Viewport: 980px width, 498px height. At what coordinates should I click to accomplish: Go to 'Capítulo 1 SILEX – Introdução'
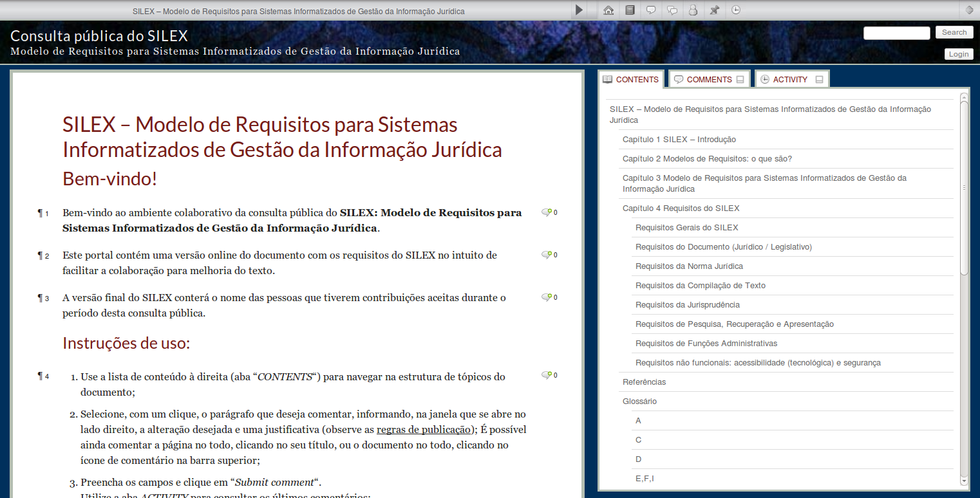pyautogui.click(x=786, y=140)
